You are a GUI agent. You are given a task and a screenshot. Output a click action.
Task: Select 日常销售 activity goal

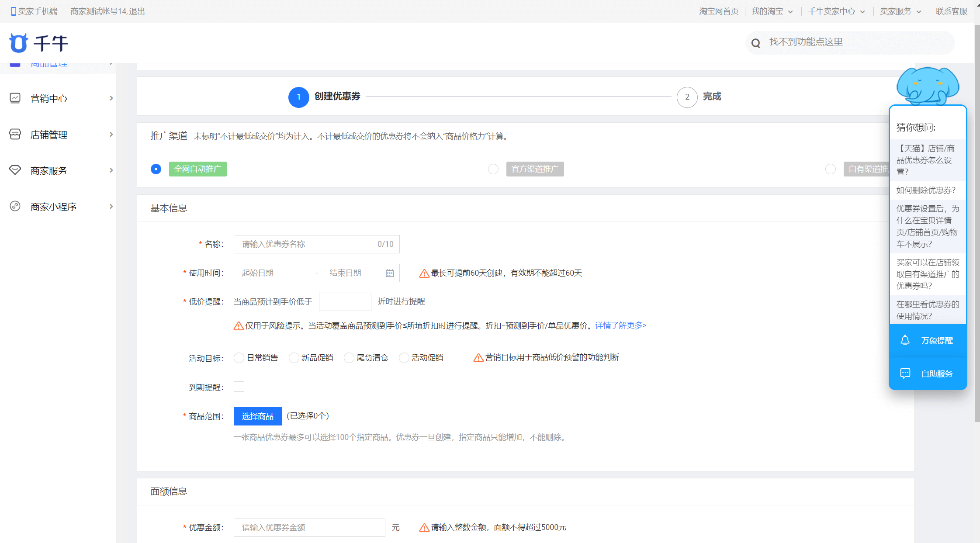pyautogui.click(x=239, y=358)
